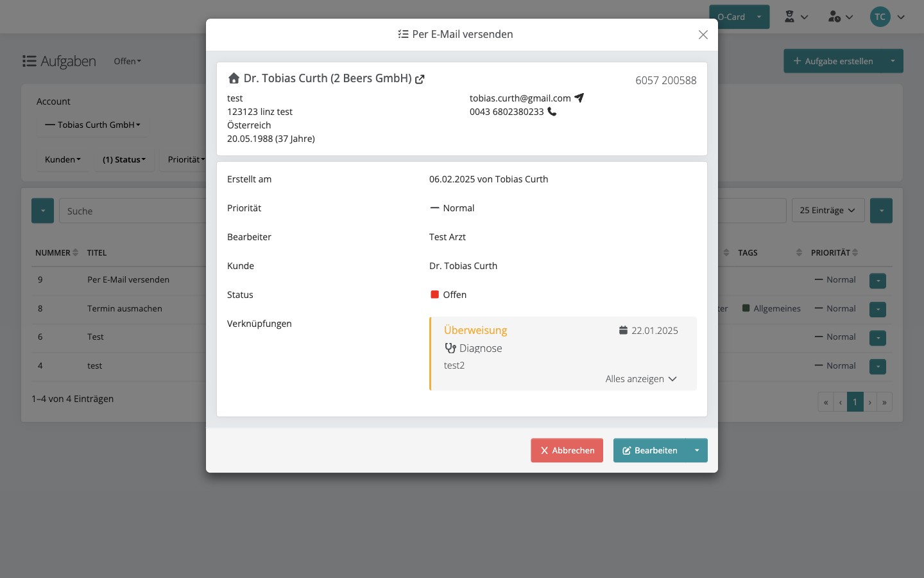Click the Abbrechen button
Screen dimensions: 924x578
(567, 450)
